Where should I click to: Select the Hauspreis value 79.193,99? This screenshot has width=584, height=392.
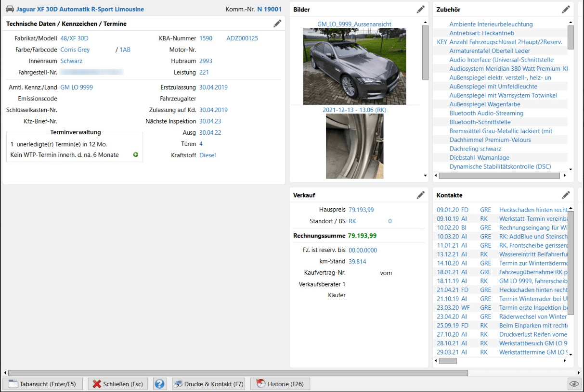coord(361,210)
